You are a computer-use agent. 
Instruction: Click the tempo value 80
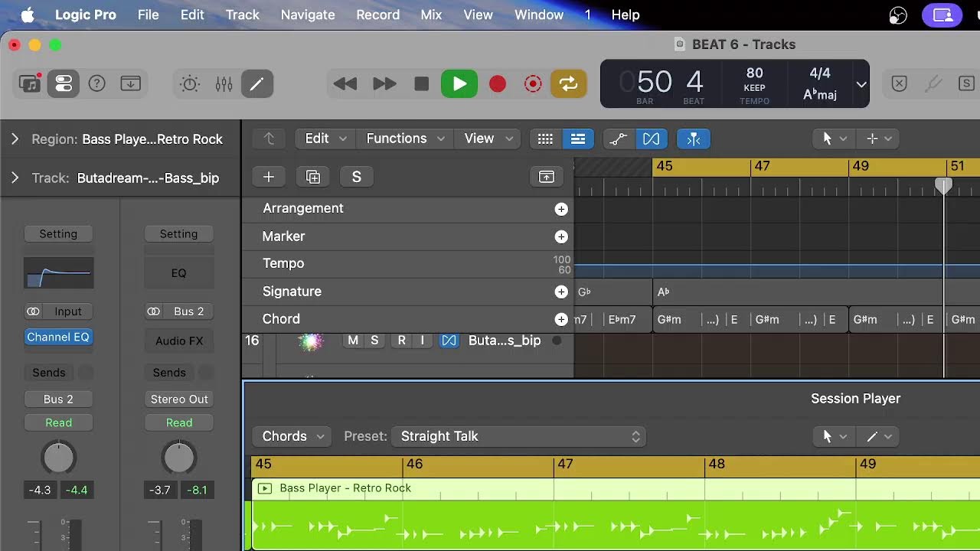755,73
